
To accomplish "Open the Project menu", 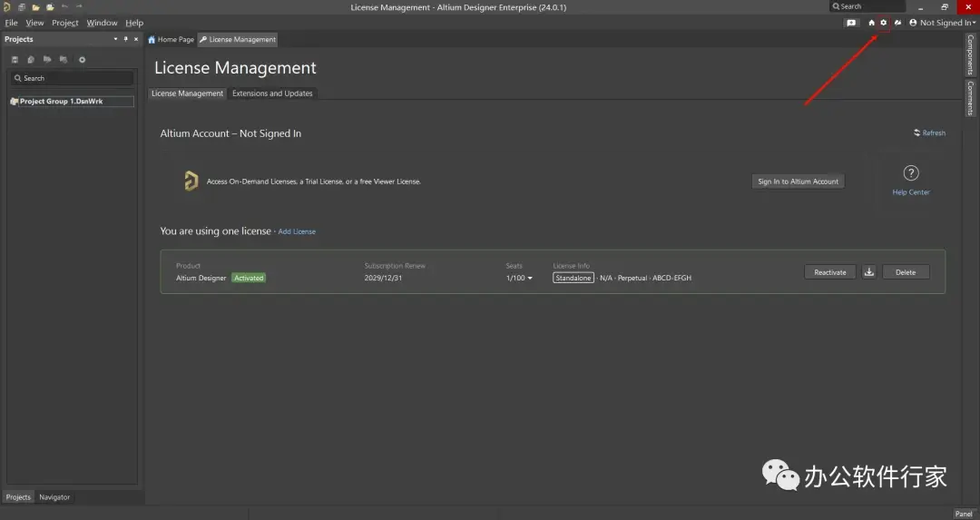I will click(x=65, y=23).
